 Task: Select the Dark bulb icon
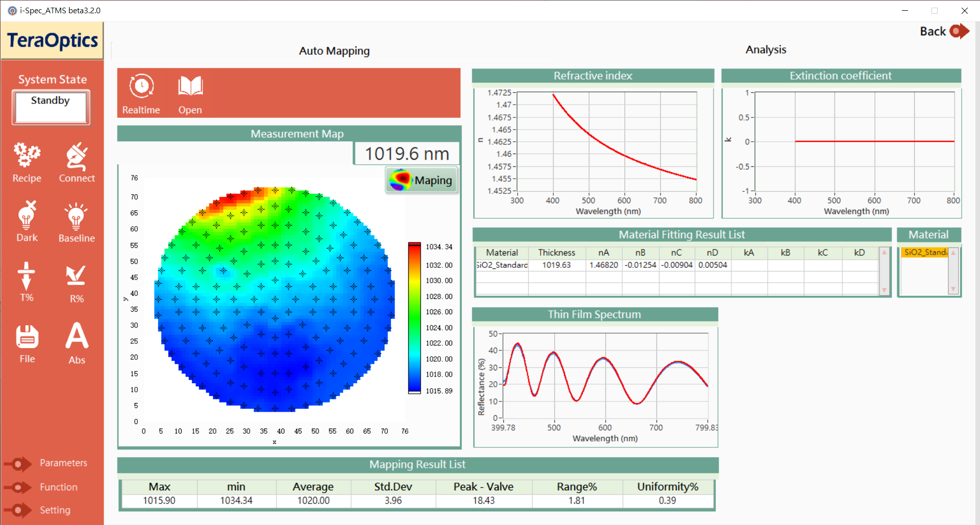coord(27,216)
